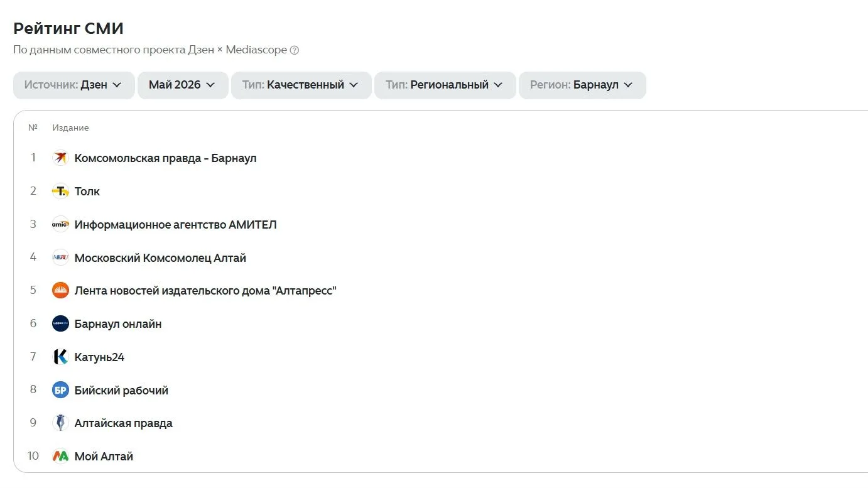Viewport: 868px width, 488px height.
Task: Open Комсомольская правда – Барнаул publication
Action: [165, 158]
